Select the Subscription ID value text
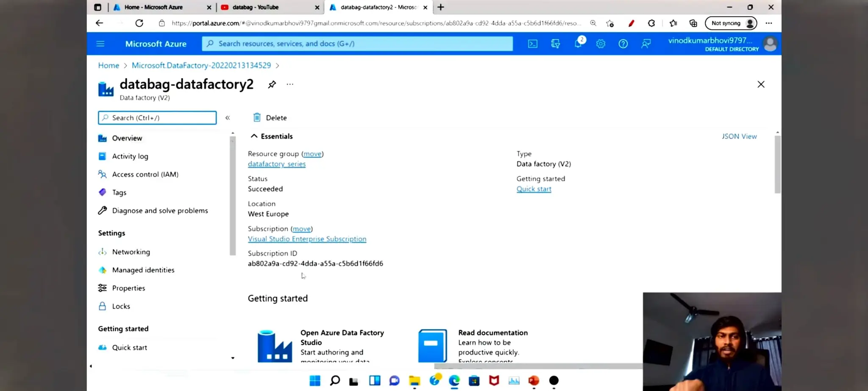Viewport: 868px width, 391px height. click(x=315, y=263)
